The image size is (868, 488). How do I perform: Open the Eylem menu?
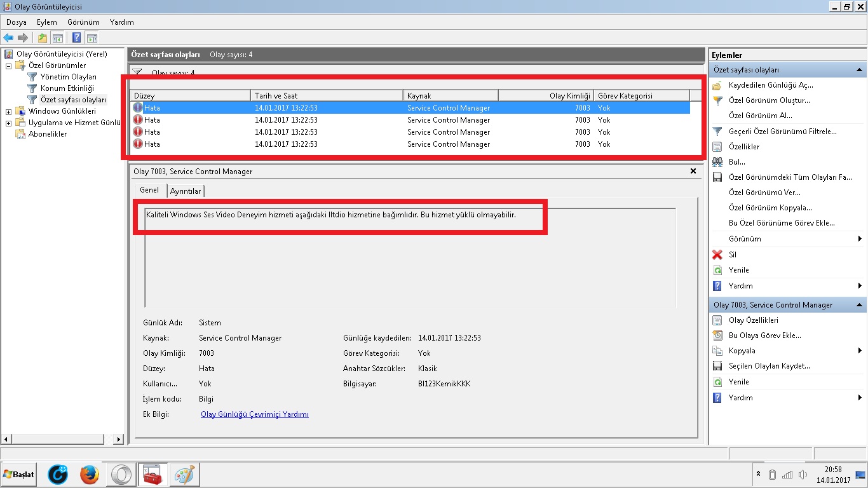tap(46, 22)
